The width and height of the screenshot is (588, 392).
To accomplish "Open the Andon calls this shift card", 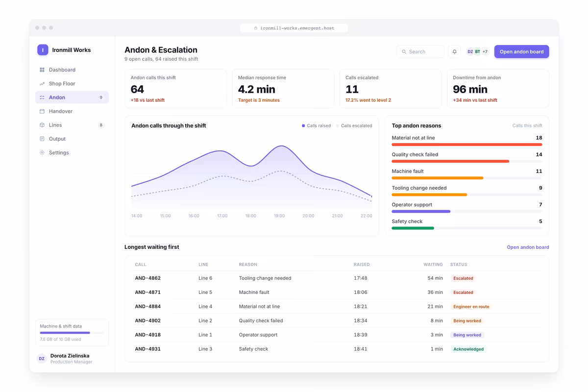I will tap(175, 89).
